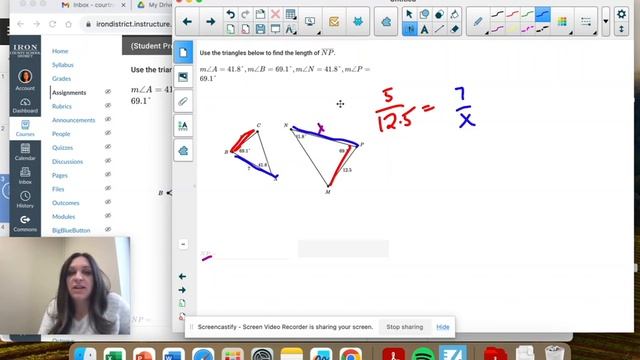Choose the fill bucket tool

coord(454,14)
